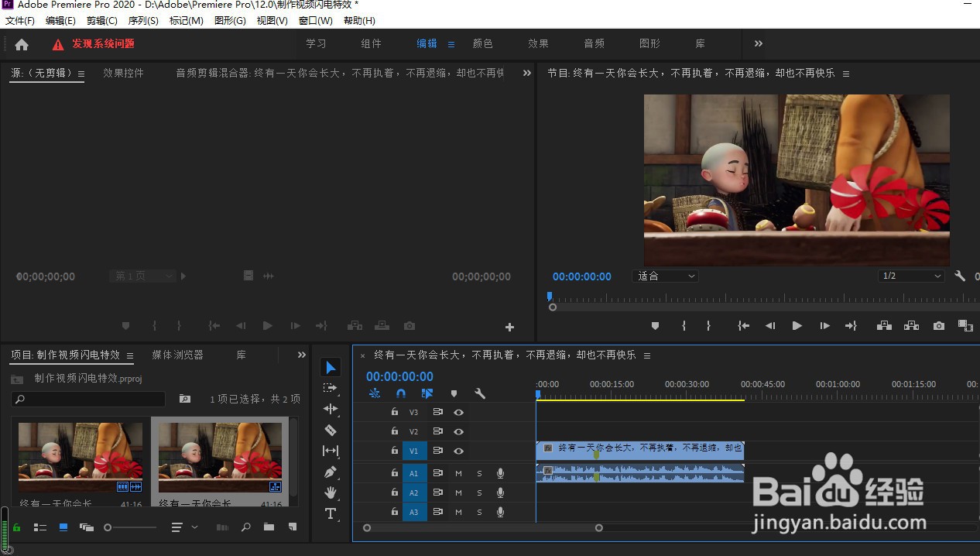Open 序列(S) menu

(143, 21)
